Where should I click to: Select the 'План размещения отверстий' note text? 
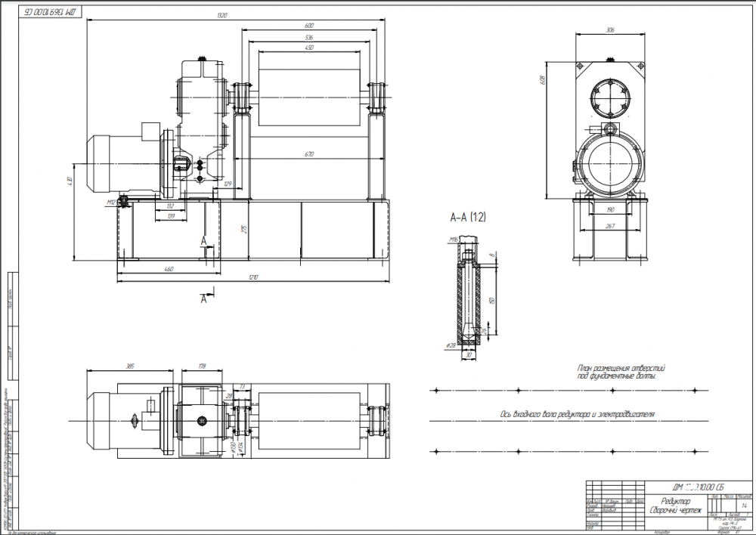pyautogui.click(x=621, y=368)
